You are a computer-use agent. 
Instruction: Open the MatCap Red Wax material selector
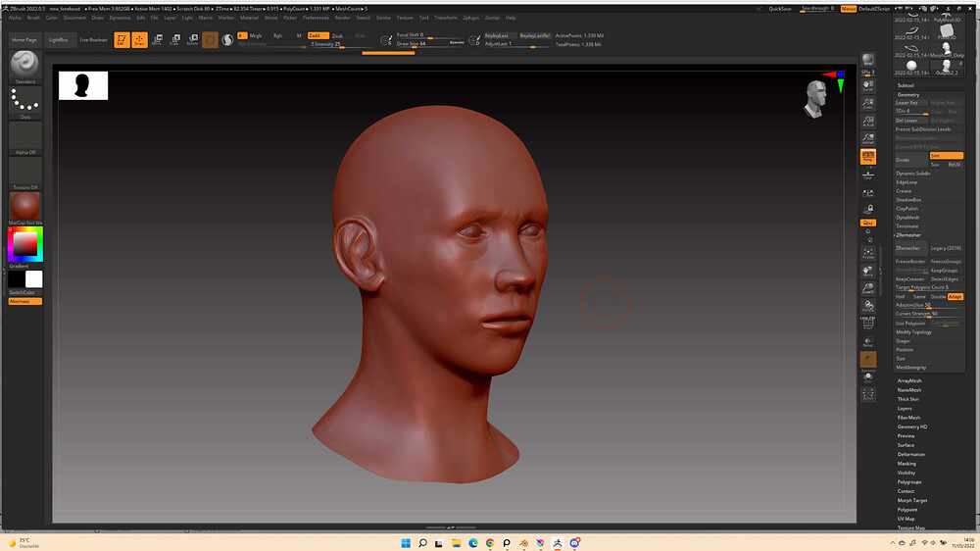(x=25, y=207)
